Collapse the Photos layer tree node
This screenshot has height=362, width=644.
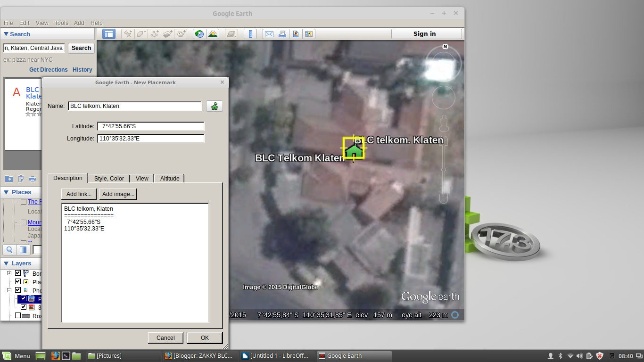pos(9,290)
